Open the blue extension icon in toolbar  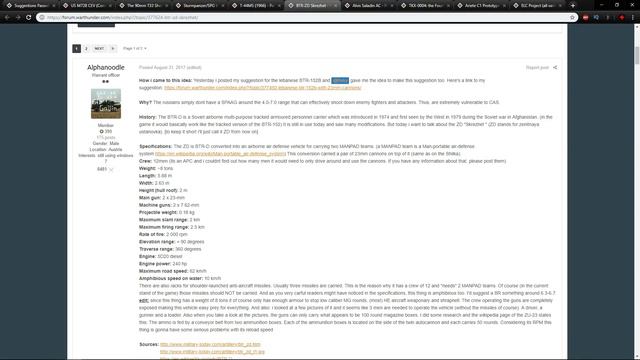(x=596, y=18)
